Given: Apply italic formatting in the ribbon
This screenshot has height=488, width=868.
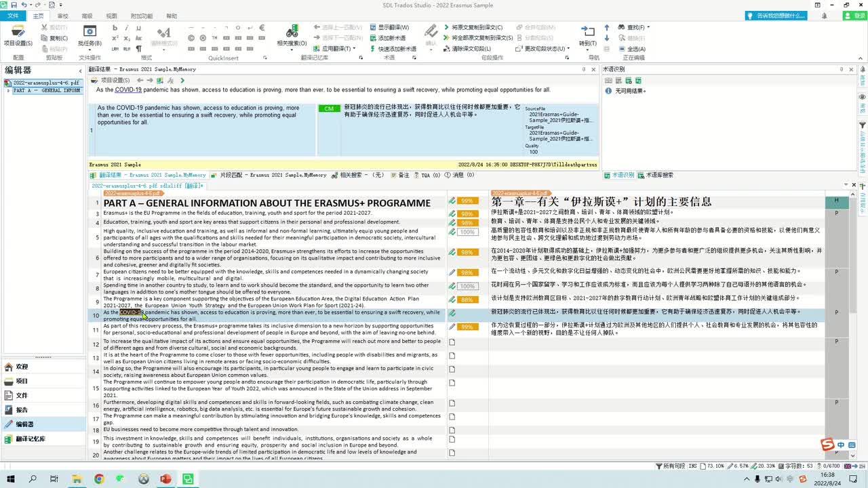Looking at the screenshot, I should (x=127, y=28).
